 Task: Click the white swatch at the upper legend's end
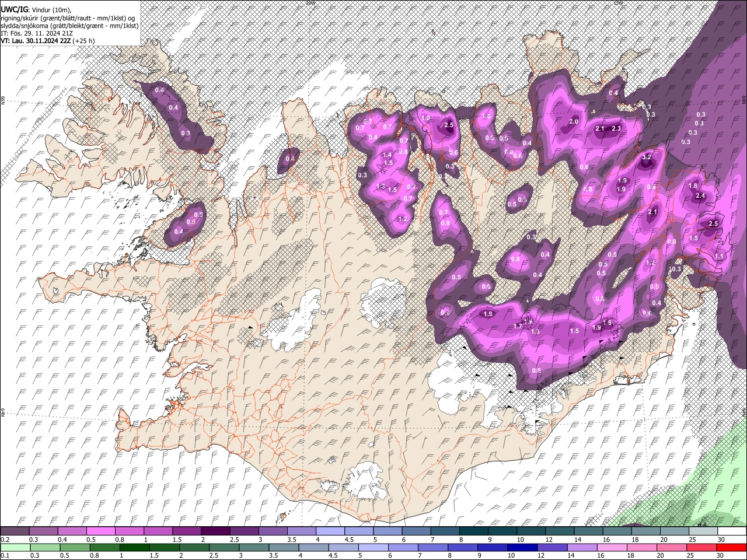tap(731, 531)
